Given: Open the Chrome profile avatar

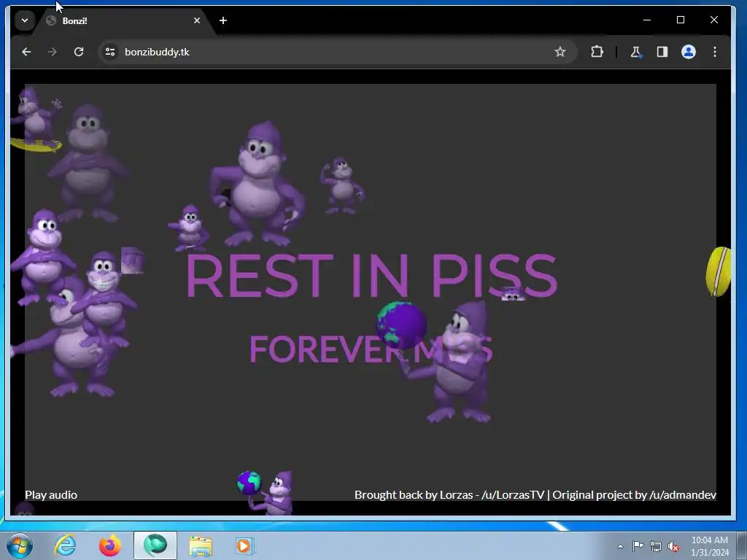Looking at the screenshot, I should click(689, 52).
